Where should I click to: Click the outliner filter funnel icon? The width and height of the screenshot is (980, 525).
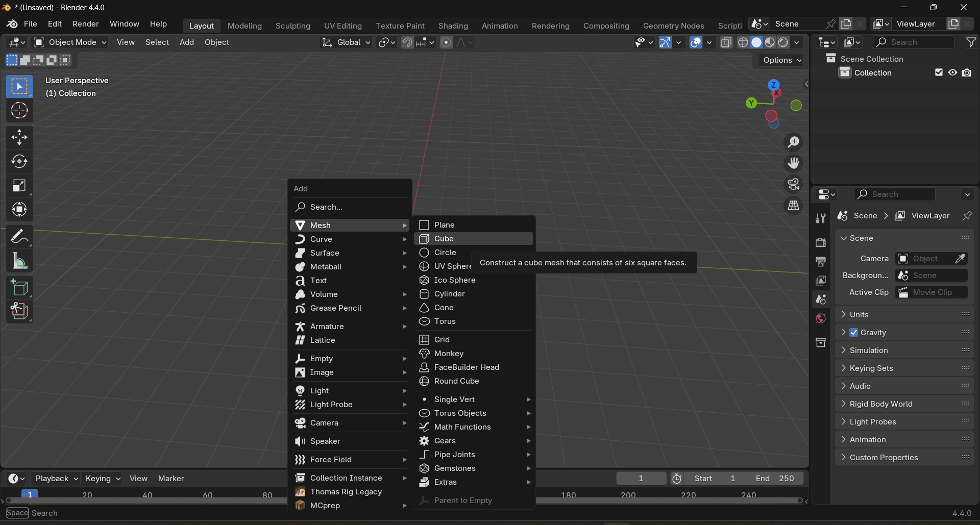click(x=971, y=42)
